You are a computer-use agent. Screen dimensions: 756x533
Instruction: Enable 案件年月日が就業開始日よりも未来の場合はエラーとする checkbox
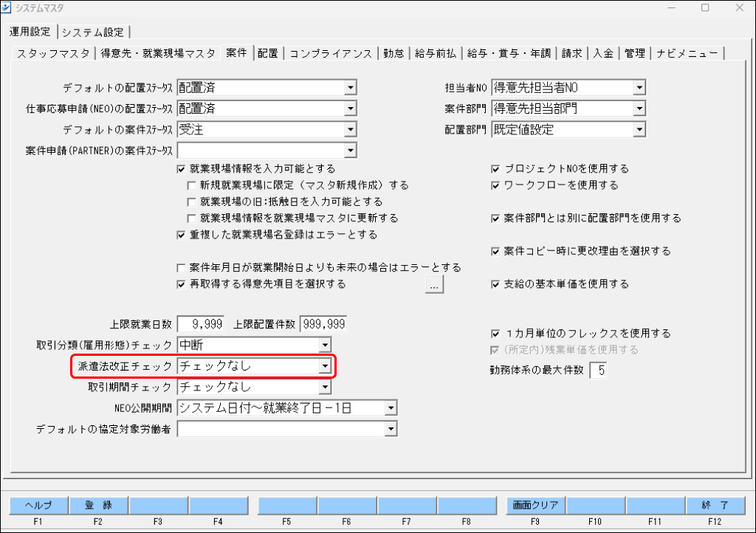(x=181, y=268)
